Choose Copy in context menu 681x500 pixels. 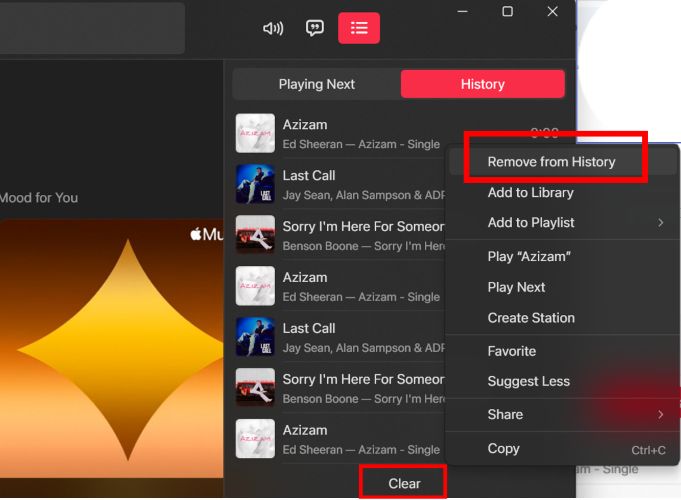(x=503, y=448)
